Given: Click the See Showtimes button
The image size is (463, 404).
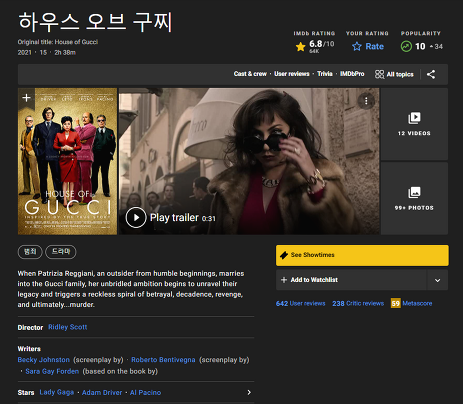Looking at the screenshot, I should click(x=362, y=255).
